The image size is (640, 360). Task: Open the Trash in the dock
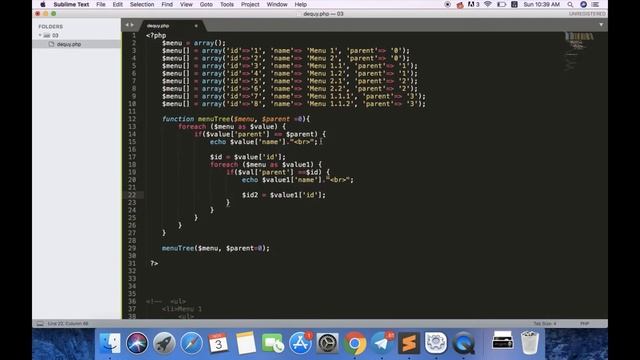coord(529,343)
